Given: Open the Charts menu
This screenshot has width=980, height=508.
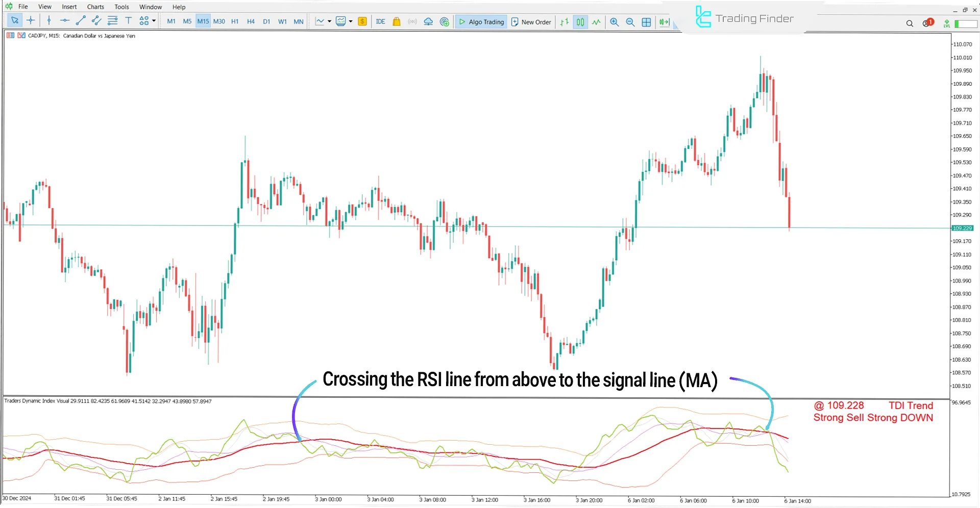Looking at the screenshot, I should click(95, 7).
